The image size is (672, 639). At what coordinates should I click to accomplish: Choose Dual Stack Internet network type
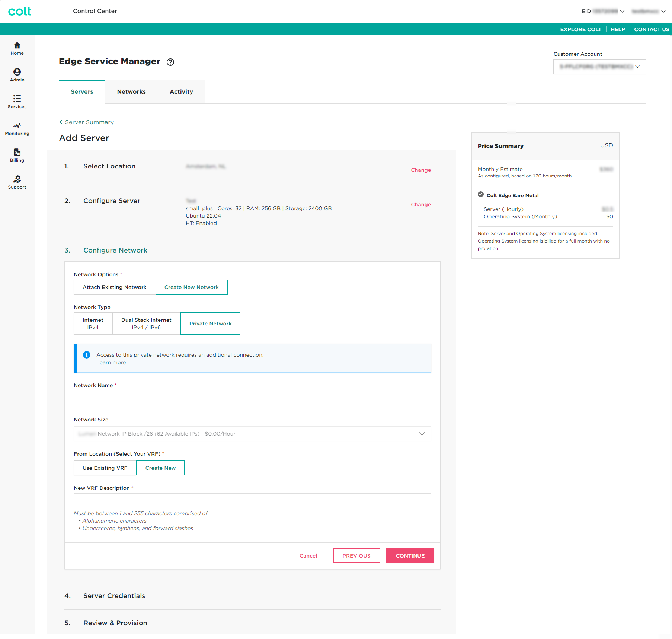[146, 324]
